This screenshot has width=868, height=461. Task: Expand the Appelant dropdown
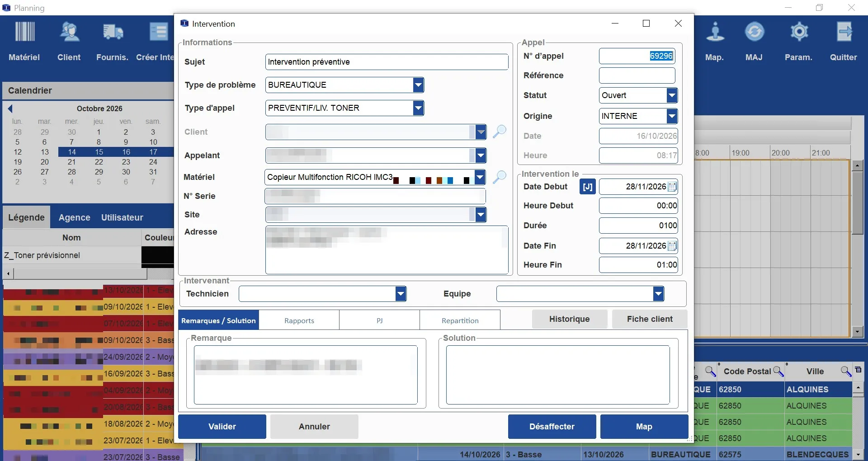pyautogui.click(x=481, y=155)
